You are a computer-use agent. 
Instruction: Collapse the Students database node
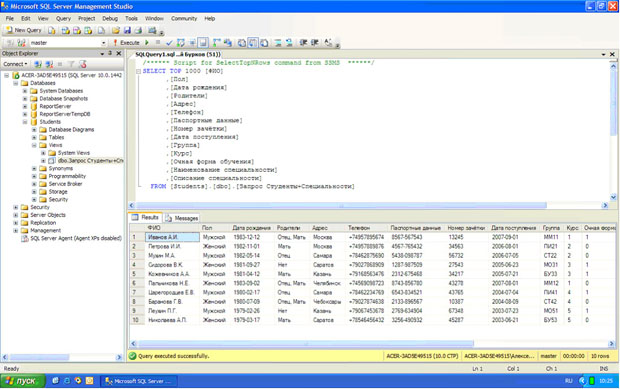(25, 122)
